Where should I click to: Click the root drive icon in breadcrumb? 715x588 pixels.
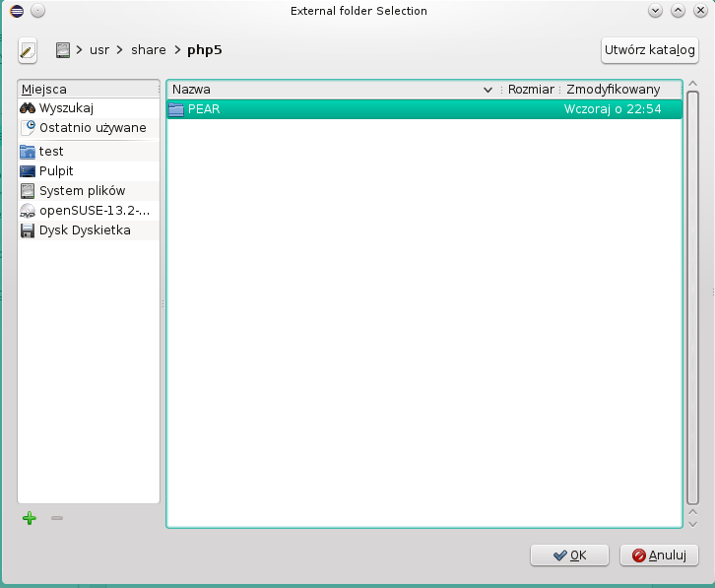(64, 49)
